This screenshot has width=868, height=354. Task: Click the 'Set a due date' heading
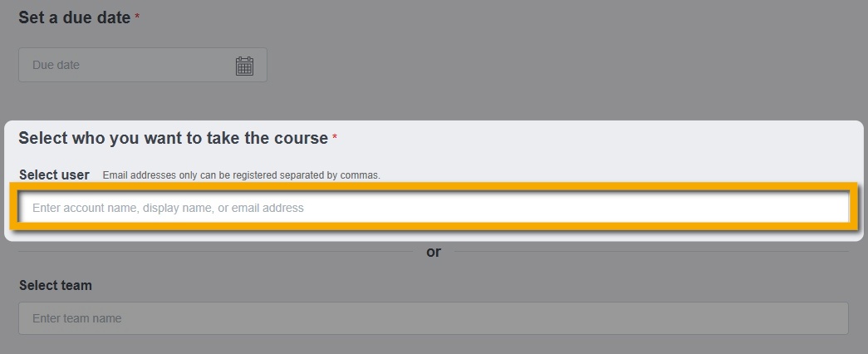(x=74, y=17)
